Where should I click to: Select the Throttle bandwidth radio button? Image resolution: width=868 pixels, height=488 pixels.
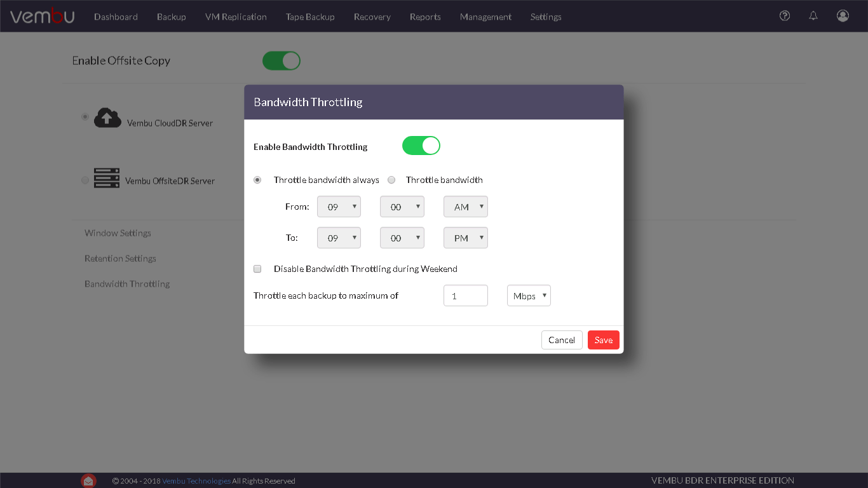(x=391, y=180)
